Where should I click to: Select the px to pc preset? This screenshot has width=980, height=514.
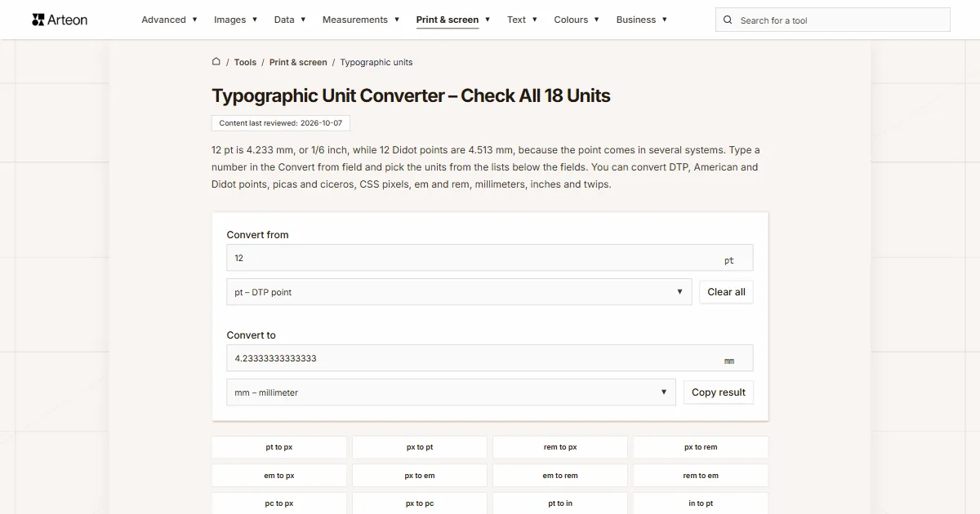[x=420, y=503]
